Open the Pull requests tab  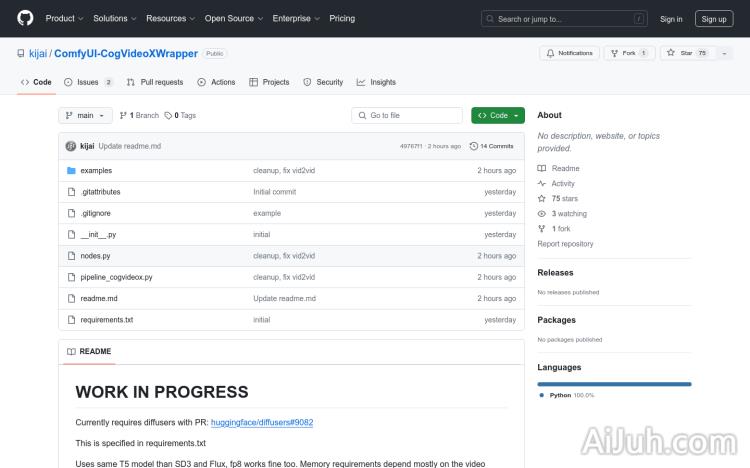pos(155,82)
